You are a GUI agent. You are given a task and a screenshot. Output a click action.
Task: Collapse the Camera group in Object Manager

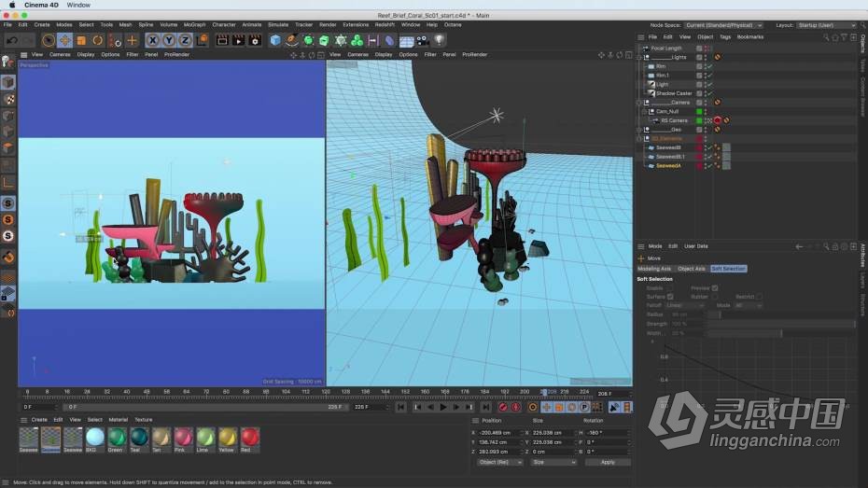pyautogui.click(x=639, y=103)
